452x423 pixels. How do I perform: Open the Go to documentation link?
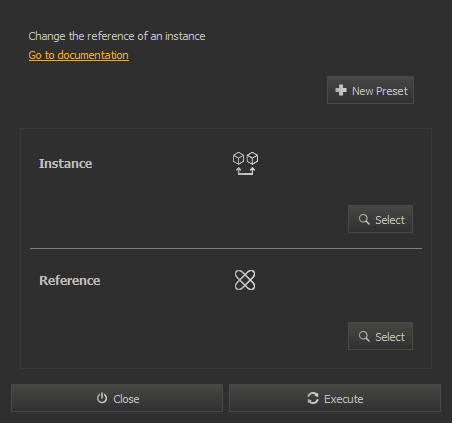tap(79, 55)
